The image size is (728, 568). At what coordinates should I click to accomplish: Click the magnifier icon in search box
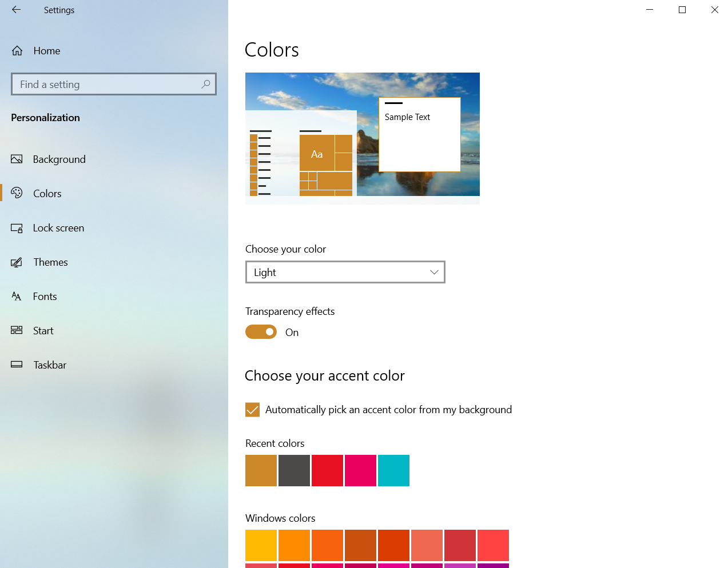coord(206,84)
